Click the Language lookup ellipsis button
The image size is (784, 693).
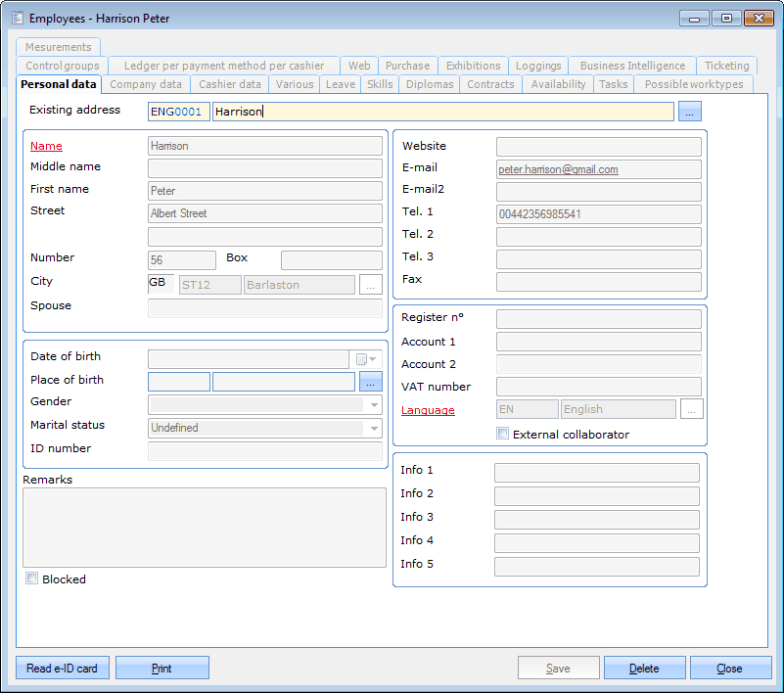(691, 409)
